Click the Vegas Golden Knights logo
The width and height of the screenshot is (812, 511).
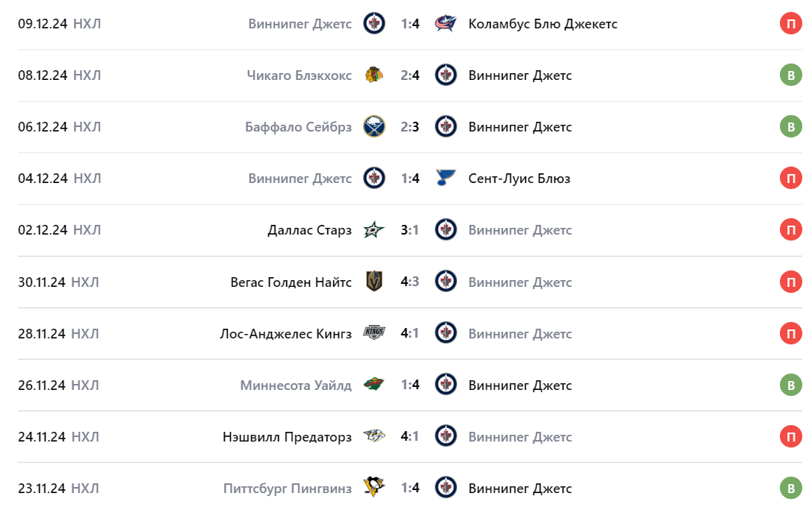[374, 282]
